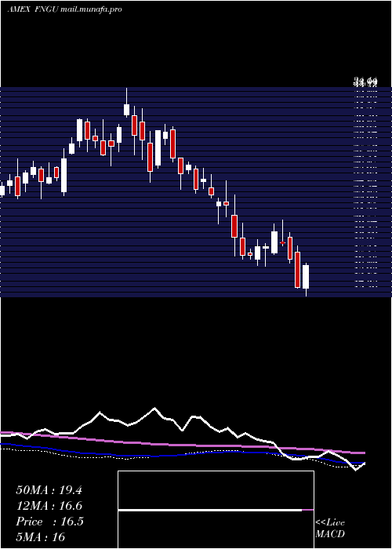Click the Price : 16.5 value
The width and height of the screenshot is (392, 549).
(49, 522)
